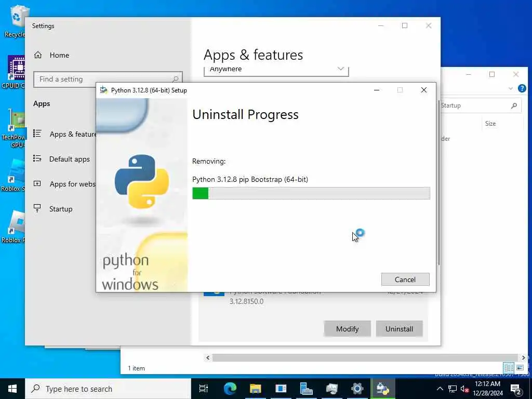Screen dimensions: 532x399
Task: Show hidden system tray icons
Action: point(440,389)
